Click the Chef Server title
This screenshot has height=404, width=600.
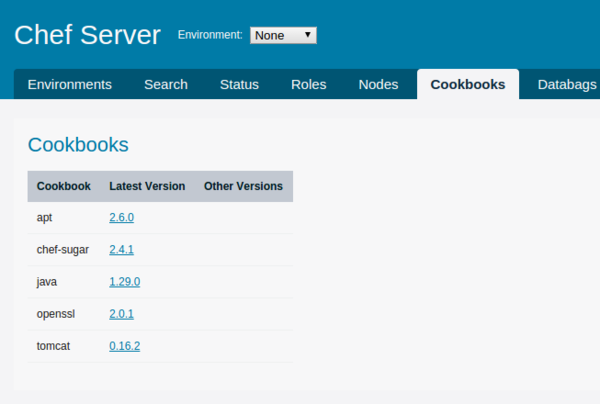click(x=87, y=35)
